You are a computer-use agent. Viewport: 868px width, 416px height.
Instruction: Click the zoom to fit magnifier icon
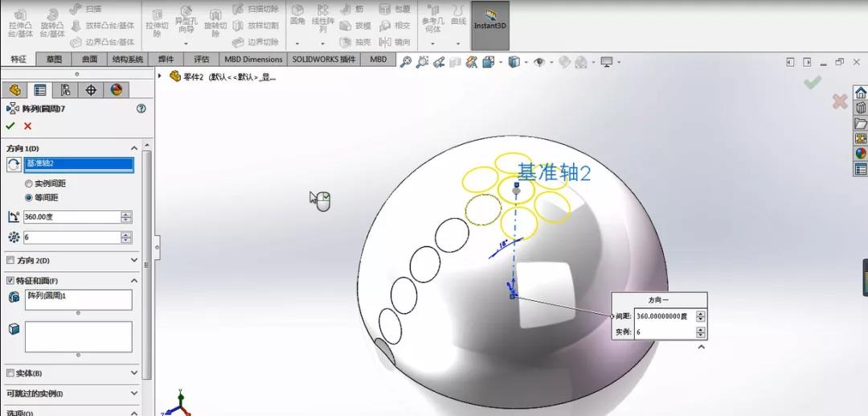(406, 62)
